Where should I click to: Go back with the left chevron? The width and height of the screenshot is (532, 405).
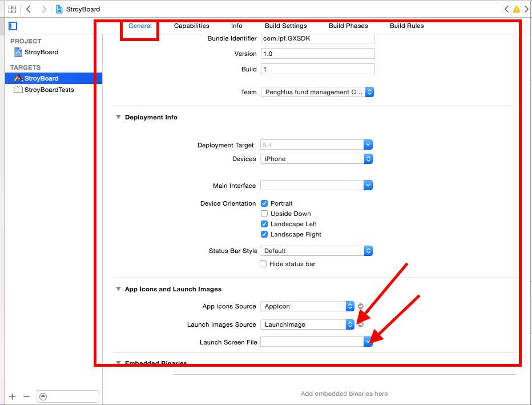click(29, 9)
